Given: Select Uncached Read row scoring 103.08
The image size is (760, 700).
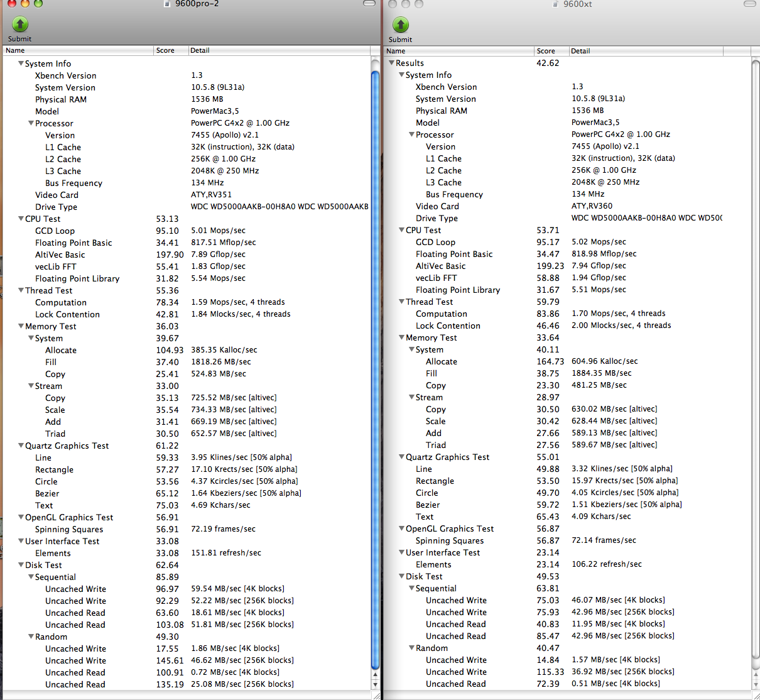Looking at the screenshot, I should point(187,625).
